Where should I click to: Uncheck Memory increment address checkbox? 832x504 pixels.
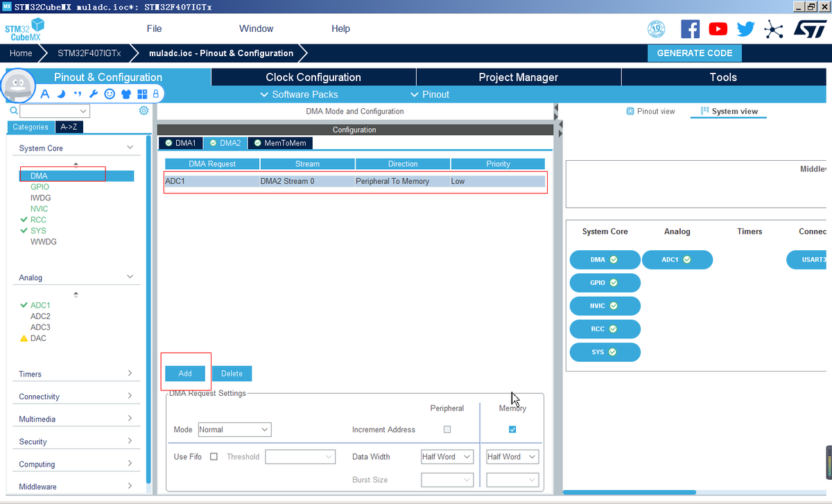click(512, 429)
